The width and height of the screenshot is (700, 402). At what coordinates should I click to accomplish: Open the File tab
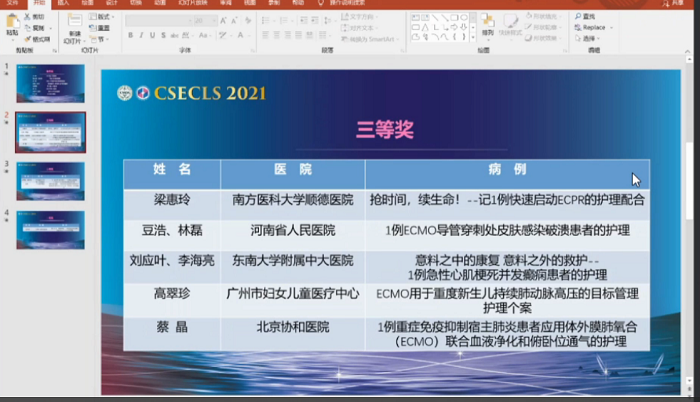pos(12,3)
